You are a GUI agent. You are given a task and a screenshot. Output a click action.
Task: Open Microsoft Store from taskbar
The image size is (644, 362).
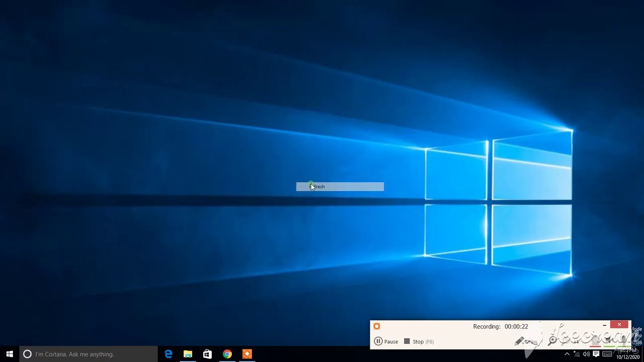[x=207, y=354]
